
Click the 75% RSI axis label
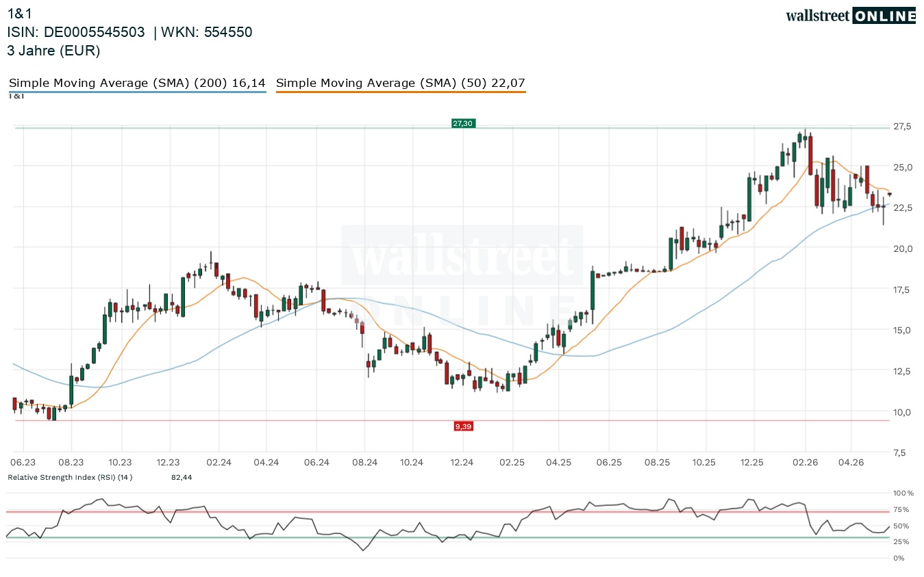point(901,509)
